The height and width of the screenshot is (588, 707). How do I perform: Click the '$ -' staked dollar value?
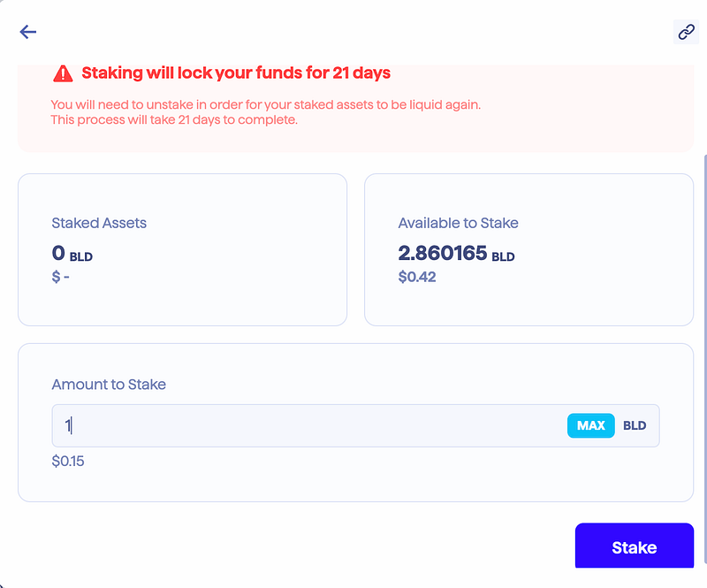[x=60, y=277]
